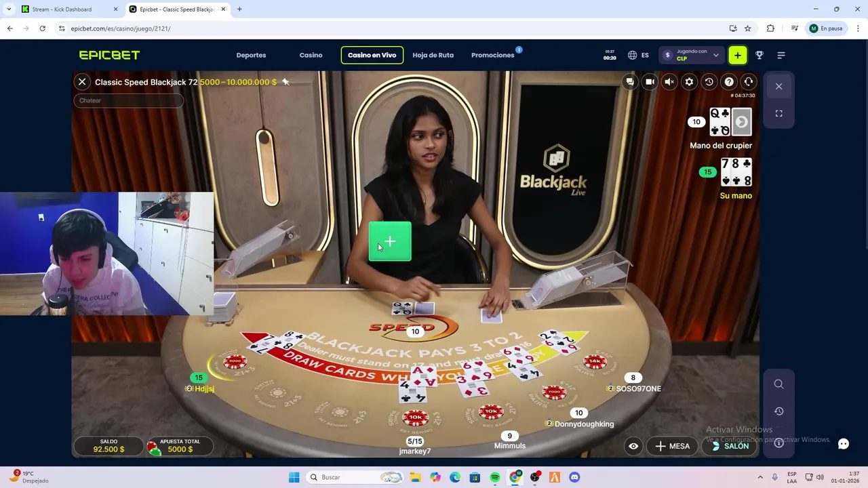Exit blackjack table with X beside title
The height and width of the screenshot is (488, 868).
coord(82,82)
